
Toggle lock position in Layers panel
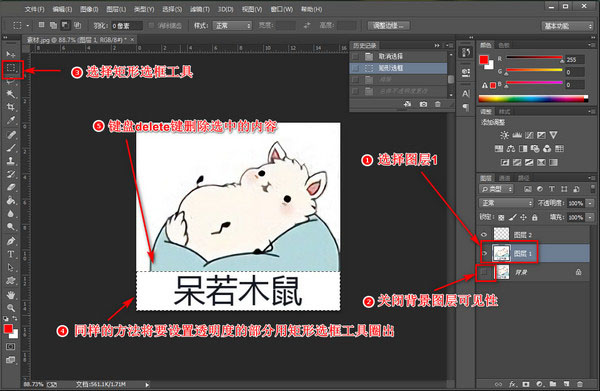(x=523, y=217)
